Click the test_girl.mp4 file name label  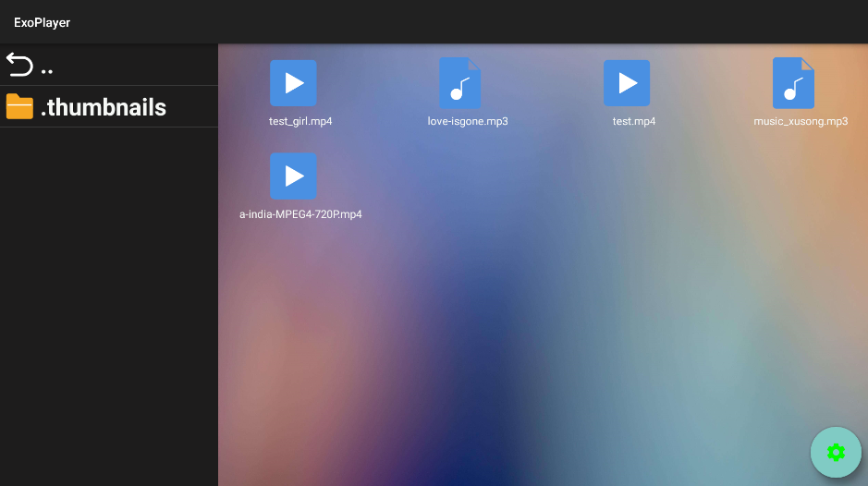pos(300,121)
